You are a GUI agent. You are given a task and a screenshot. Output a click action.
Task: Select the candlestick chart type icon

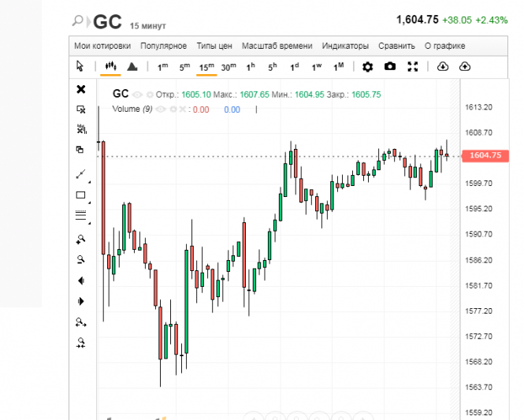click(110, 67)
